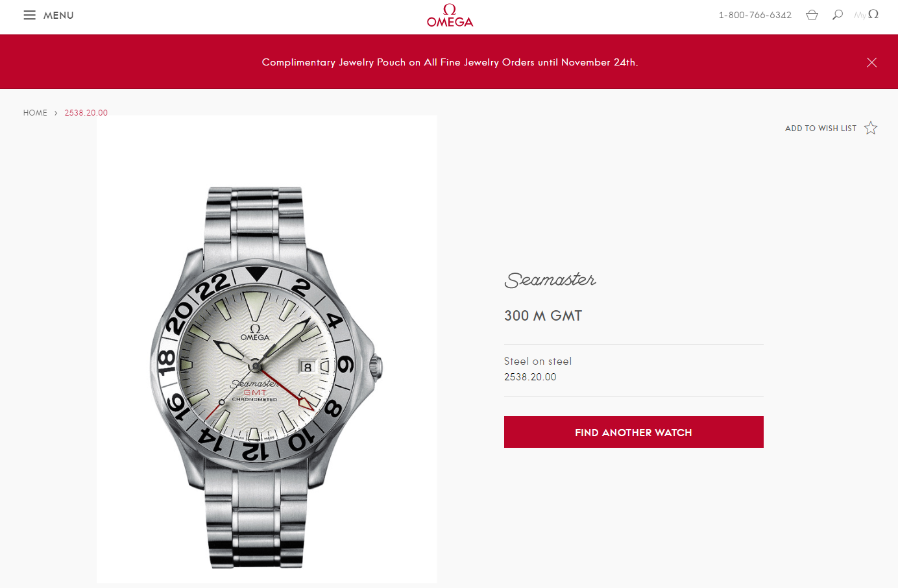Open the My Omega account icon
The width and height of the screenshot is (898, 588).
click(866, 14)
